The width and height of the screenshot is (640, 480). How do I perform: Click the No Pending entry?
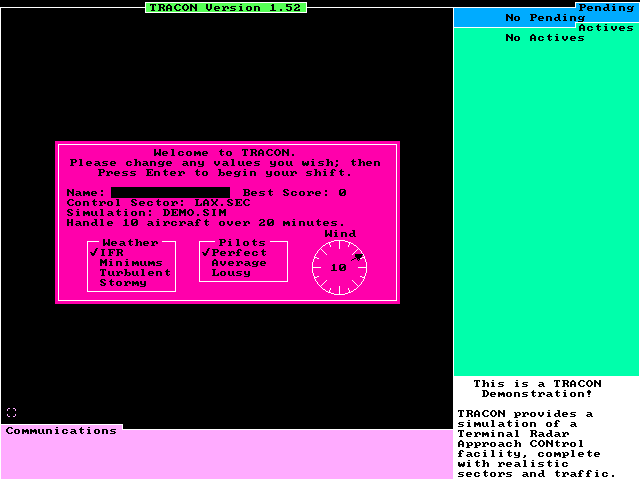coord(545,18)
